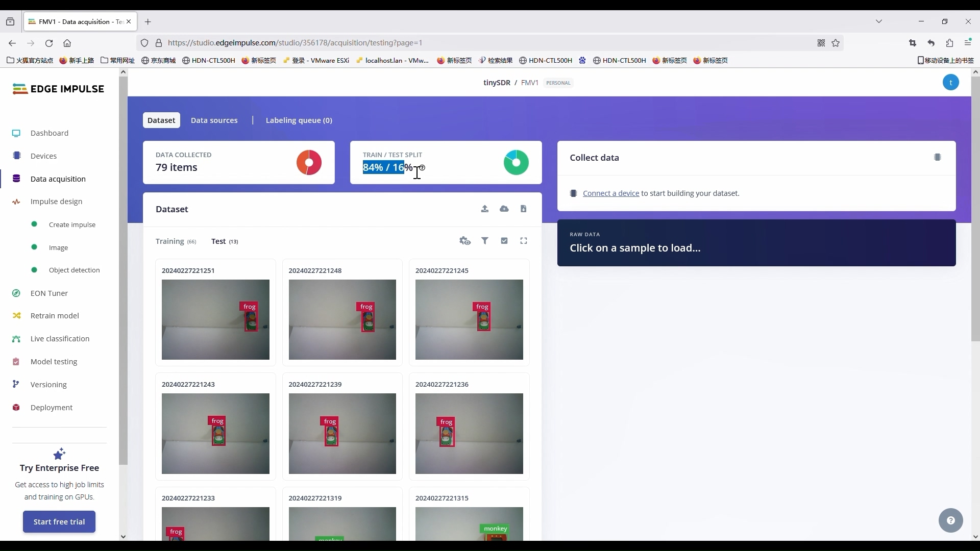Open Deployment page
The height and width of the screenshot is (551, 980).
52,408
